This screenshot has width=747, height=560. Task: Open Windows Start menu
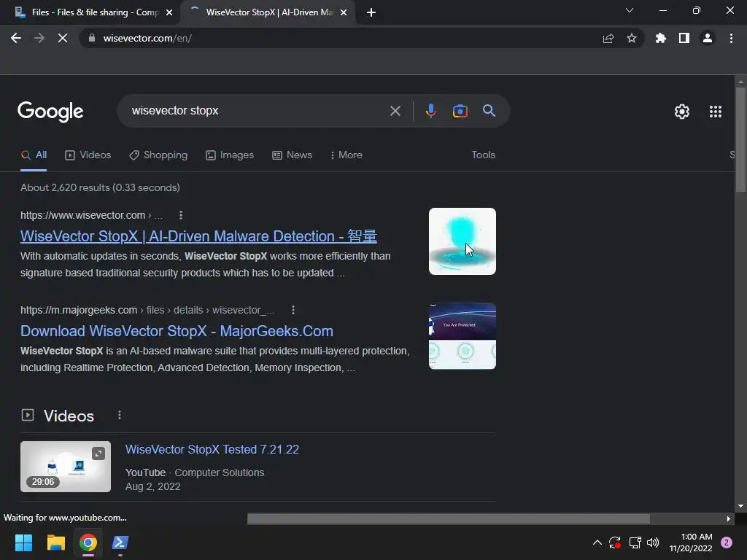23,542
